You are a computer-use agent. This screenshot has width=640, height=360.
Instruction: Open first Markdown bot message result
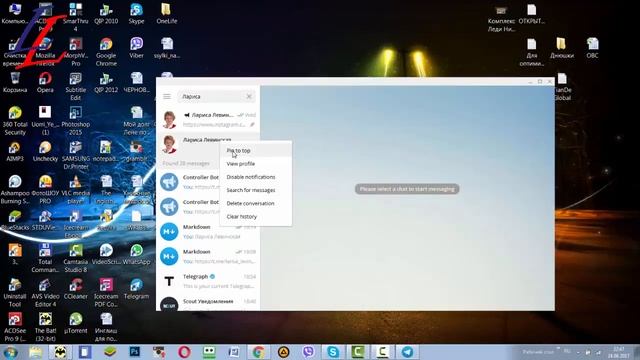point(208,232)
